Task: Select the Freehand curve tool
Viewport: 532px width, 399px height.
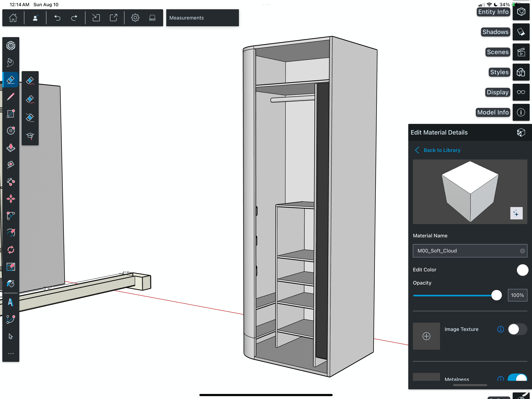Action: [11, 319]
